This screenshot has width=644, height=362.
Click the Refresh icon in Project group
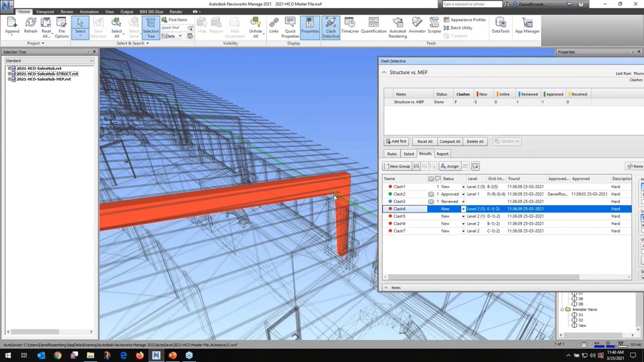[30, 25]
